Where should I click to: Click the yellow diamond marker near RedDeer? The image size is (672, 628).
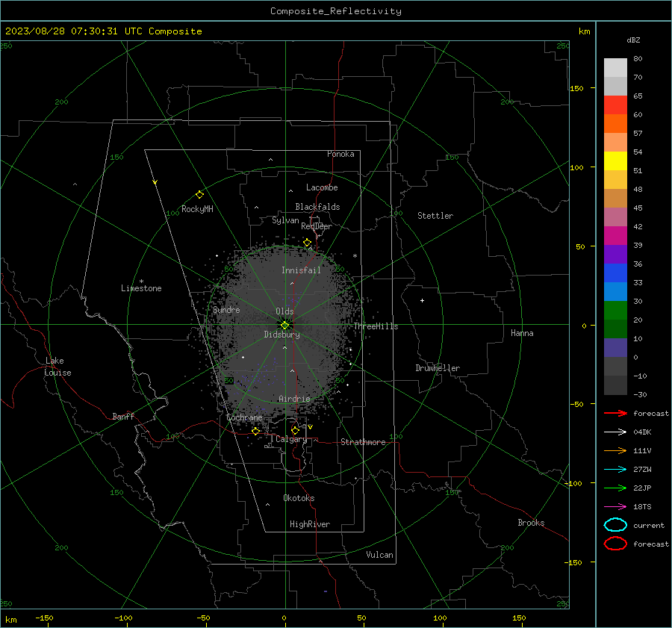pos(307,243)
